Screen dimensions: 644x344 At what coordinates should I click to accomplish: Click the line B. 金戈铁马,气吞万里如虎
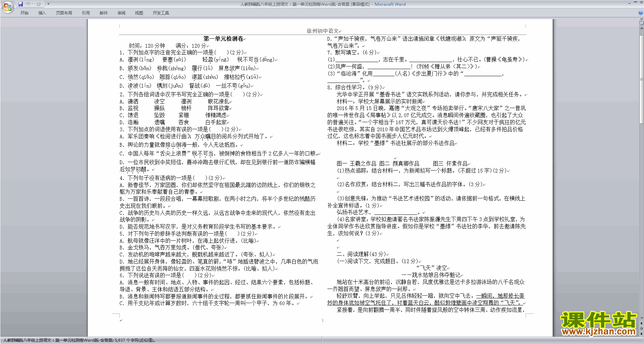pyautogui.click(x=172, y=247)
